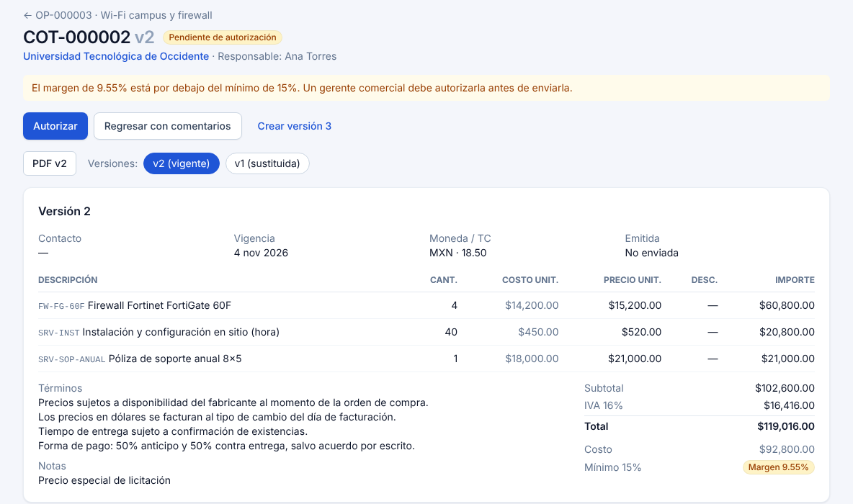Click unit cost $18,000.00

[532, 359]
